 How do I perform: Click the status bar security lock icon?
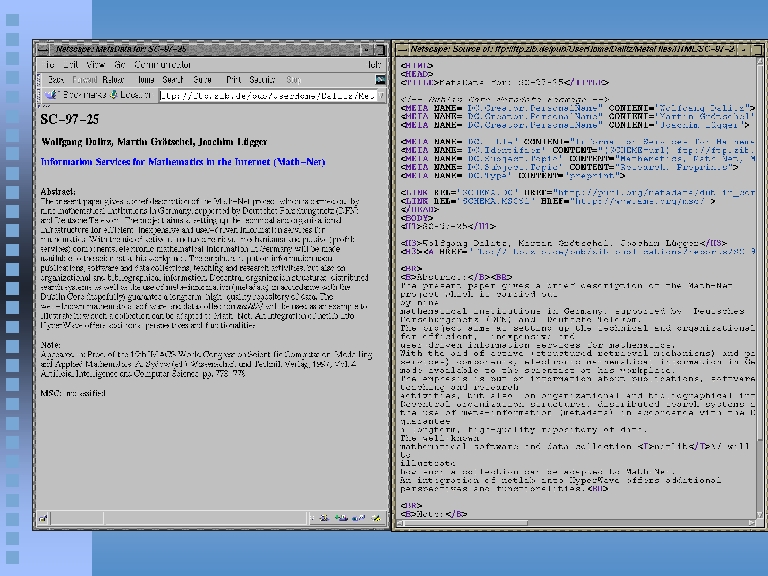pyautogui.click(x=43, y=519)
